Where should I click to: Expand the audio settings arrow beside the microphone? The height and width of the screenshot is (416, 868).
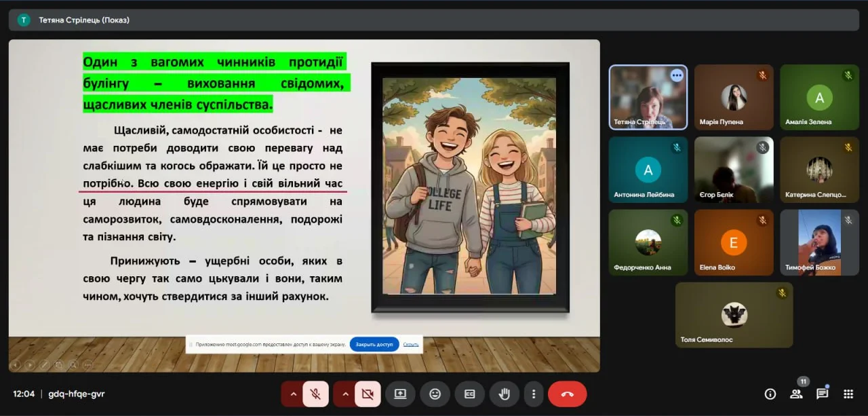coord(293,394)
